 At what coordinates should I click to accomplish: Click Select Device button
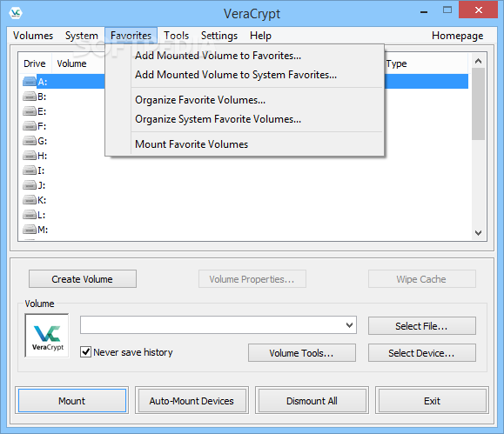point(421,353)
